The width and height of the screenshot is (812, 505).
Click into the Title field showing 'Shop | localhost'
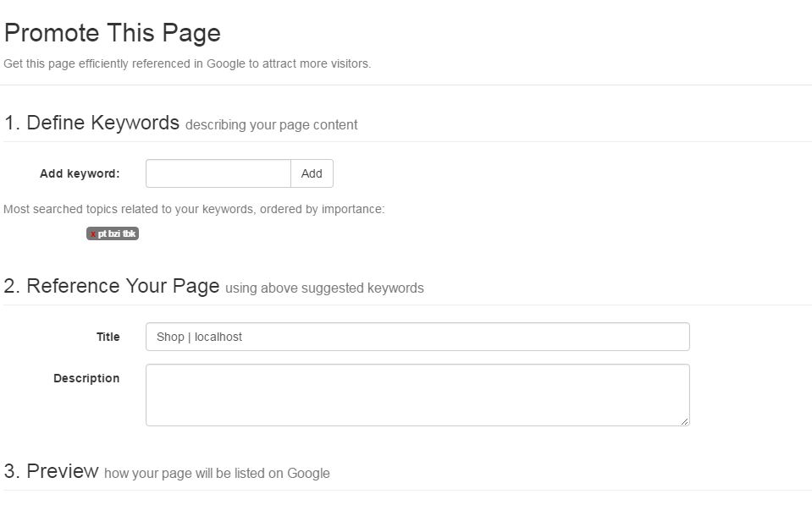coord(417,337)
